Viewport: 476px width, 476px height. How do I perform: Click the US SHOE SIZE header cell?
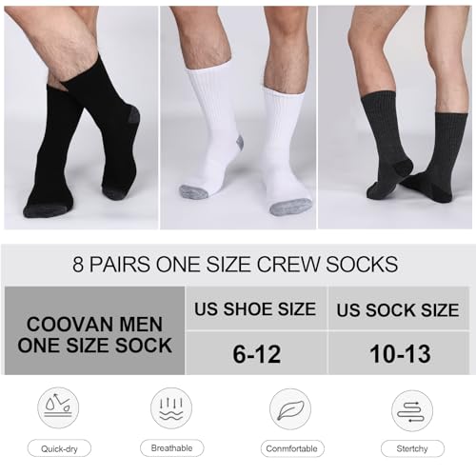coord(256,308)
